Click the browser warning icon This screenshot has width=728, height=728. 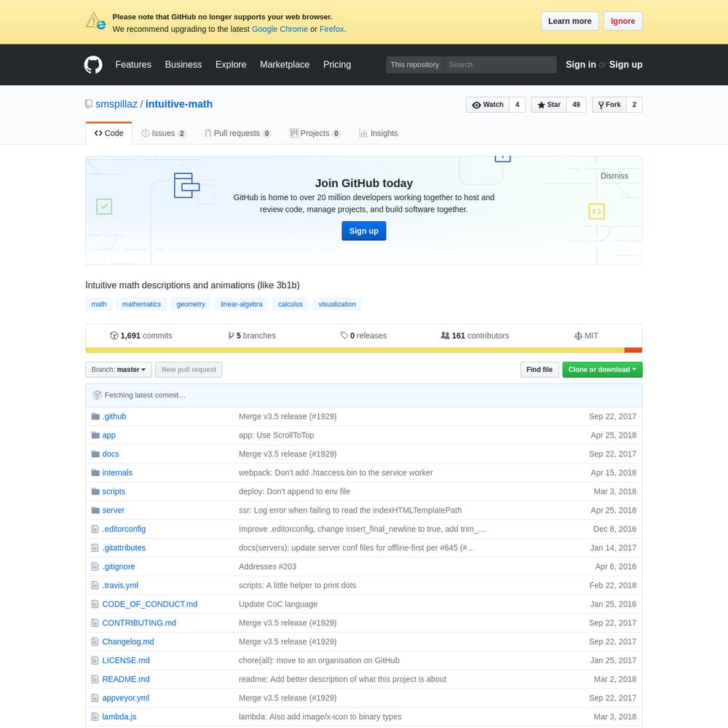(x=95, y=21)
